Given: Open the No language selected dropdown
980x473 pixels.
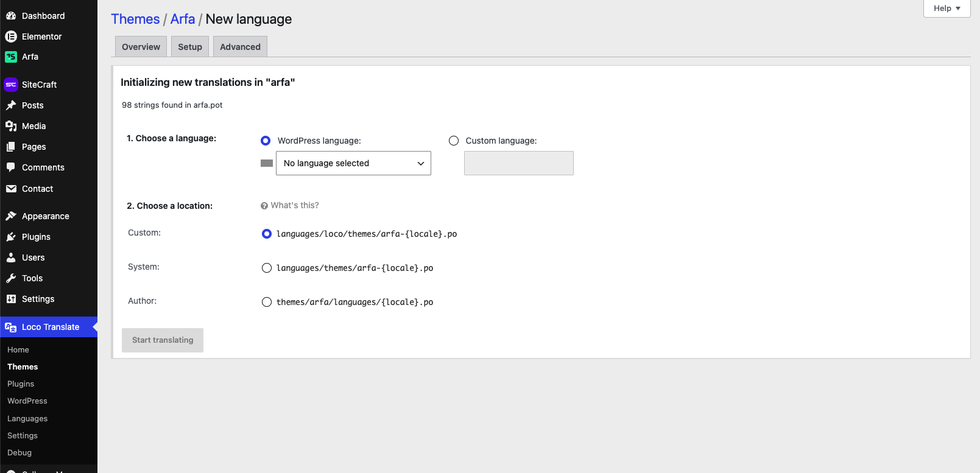Looking at the screenshot, I should click(353, 163).
